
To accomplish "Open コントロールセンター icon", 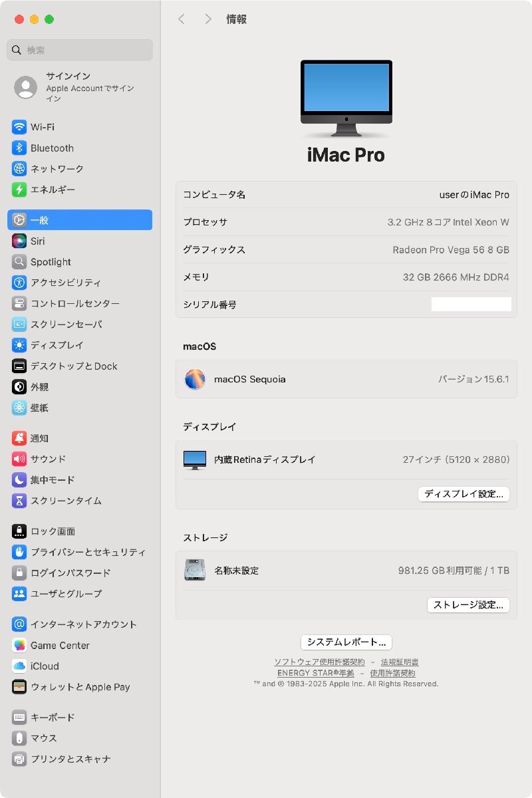I will coord(19,303).
